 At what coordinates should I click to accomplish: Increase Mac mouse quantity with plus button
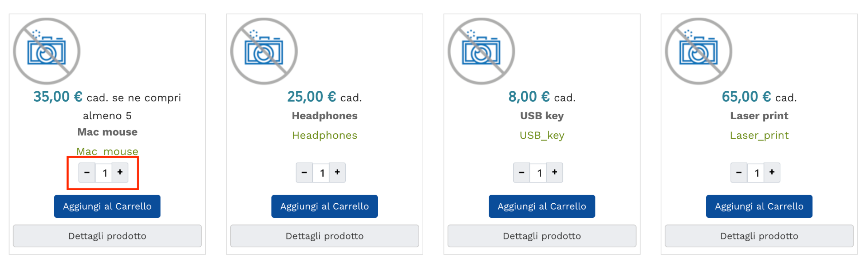point(120,173)
